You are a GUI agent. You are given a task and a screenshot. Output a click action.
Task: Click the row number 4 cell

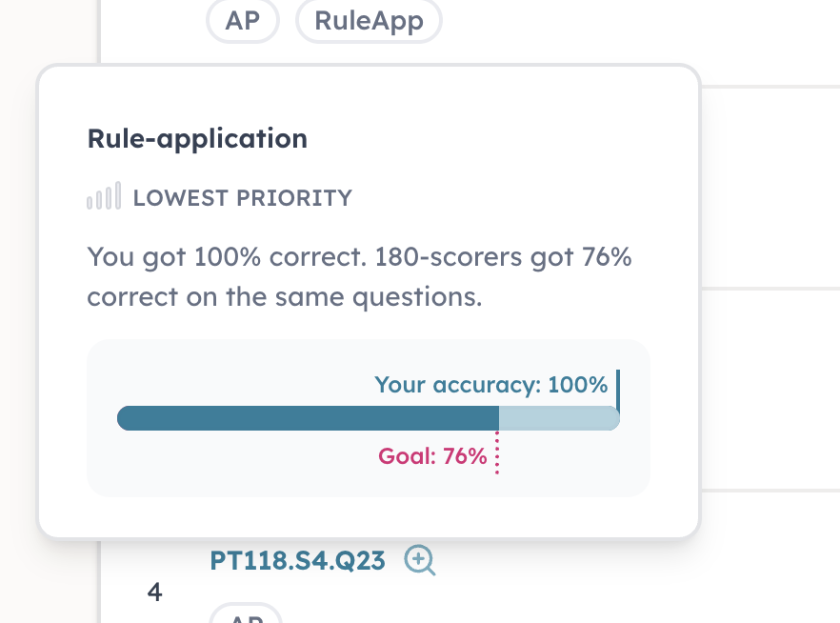click(x=155, y=592)
